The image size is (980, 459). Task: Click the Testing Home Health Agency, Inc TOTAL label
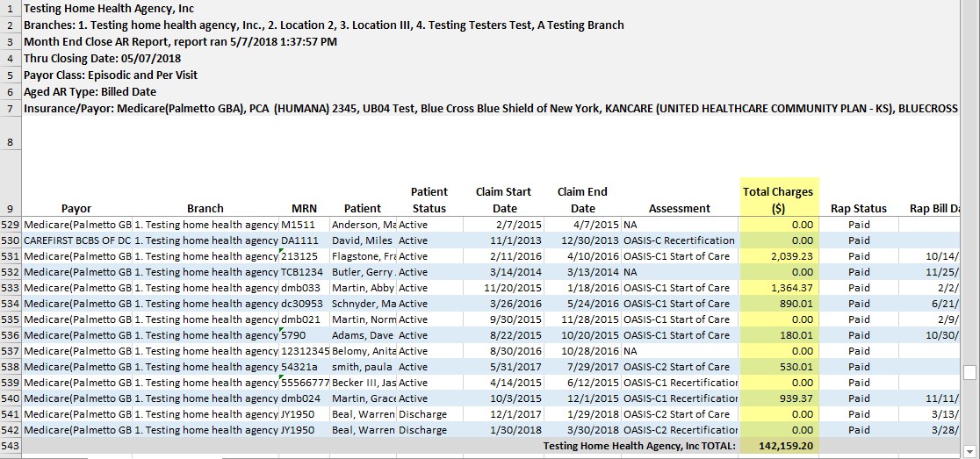639,446
